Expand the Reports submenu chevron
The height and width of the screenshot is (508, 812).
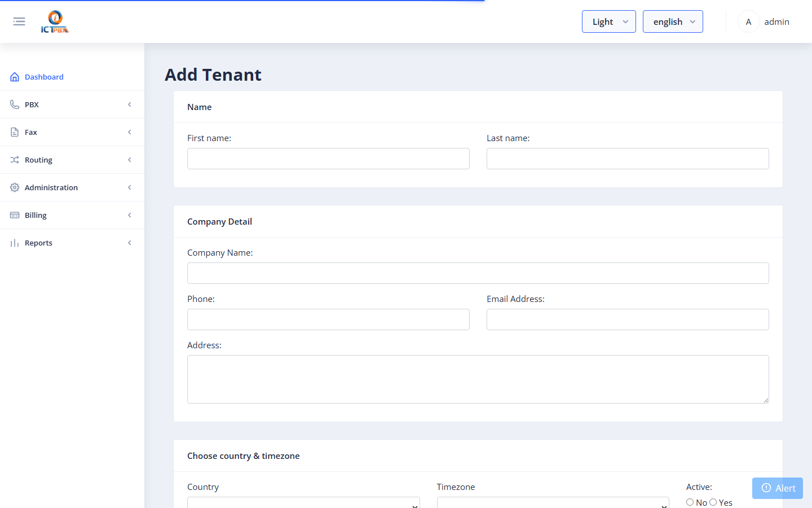[130, 243]
